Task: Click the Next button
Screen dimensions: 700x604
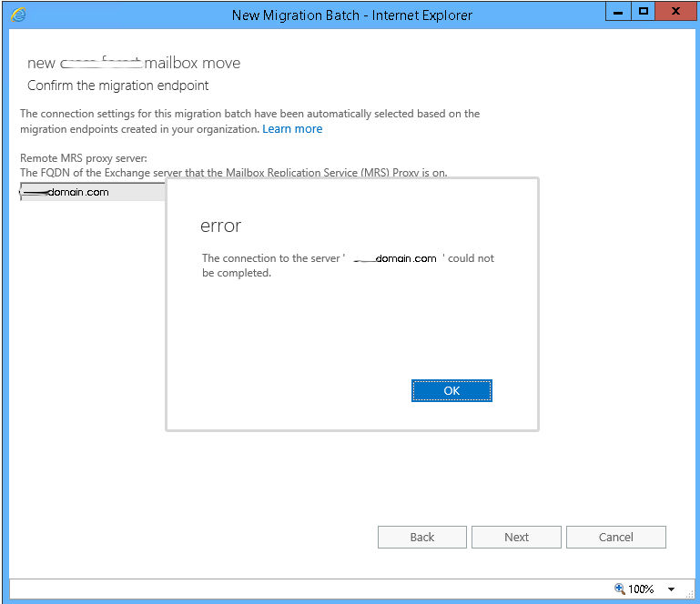Action: (x=516, y=537)
